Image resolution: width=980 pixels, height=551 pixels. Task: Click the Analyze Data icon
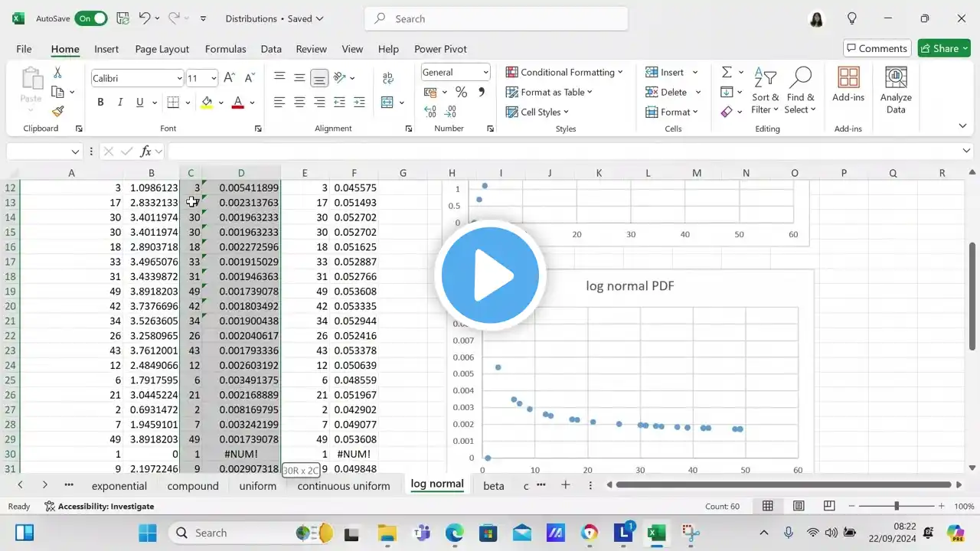896,90
